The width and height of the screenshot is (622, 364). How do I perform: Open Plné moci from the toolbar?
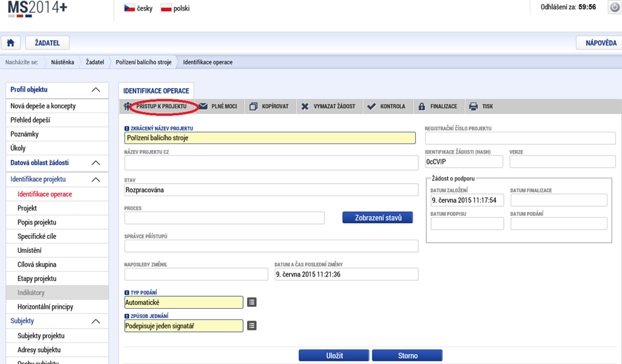224,106
